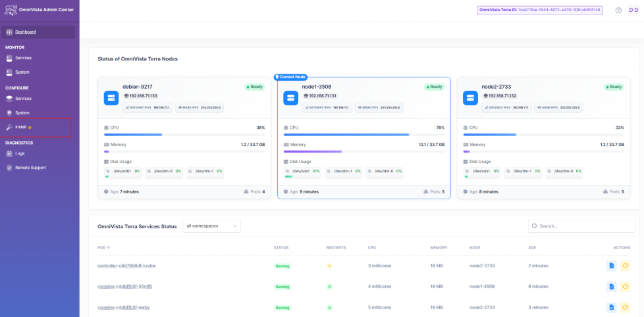Screen dimensions: 644x317
Task: Open pod link coredns-c4dbffb5f-nwtjv
Action: click(124, 307)
